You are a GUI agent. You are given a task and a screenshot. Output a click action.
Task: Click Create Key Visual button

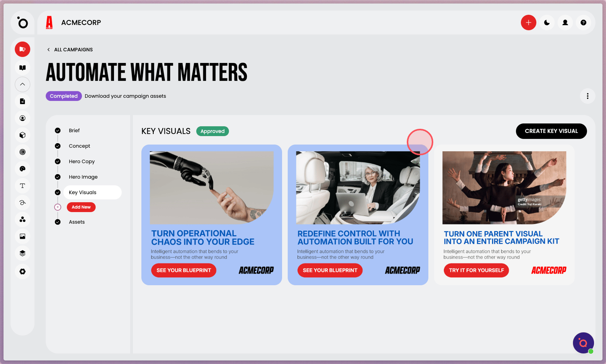[551, 131]
